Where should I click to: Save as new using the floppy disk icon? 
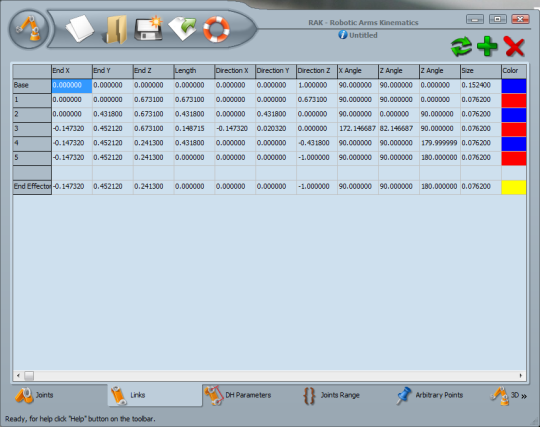[x=148, y=29]
